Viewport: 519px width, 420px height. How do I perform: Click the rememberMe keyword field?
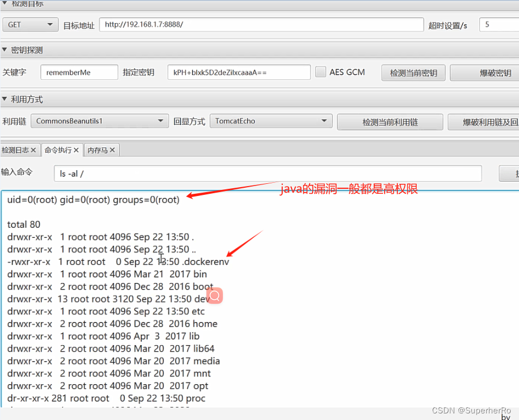(79, 72)
